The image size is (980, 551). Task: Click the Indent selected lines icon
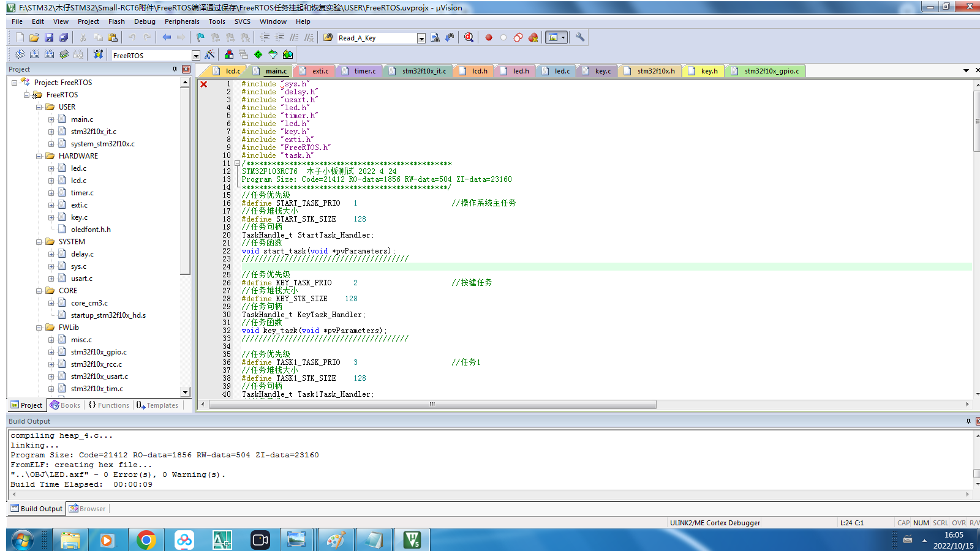pos(265,37)
